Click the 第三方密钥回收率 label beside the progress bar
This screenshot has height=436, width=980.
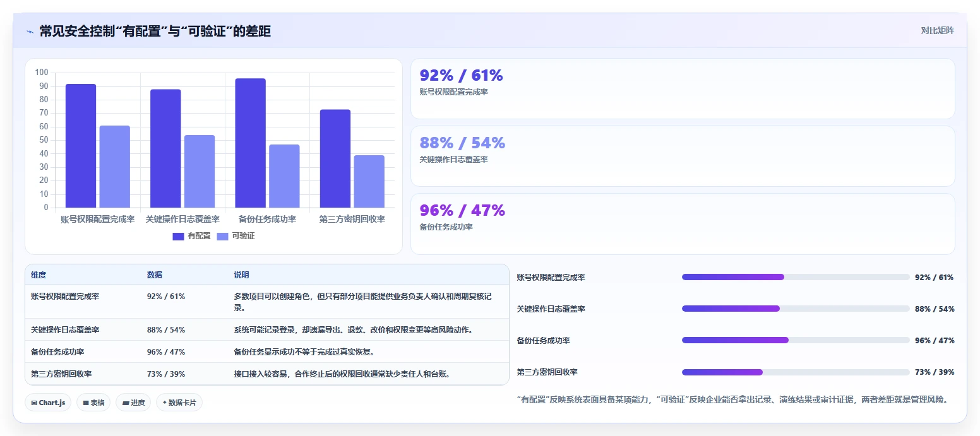tap(547, 372)
